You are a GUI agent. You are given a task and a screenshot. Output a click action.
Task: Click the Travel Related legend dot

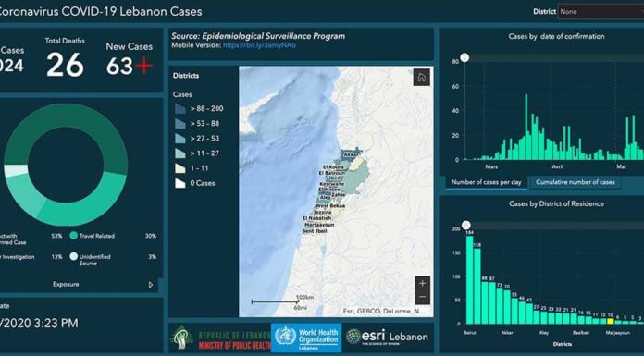[x=73, y=236]
